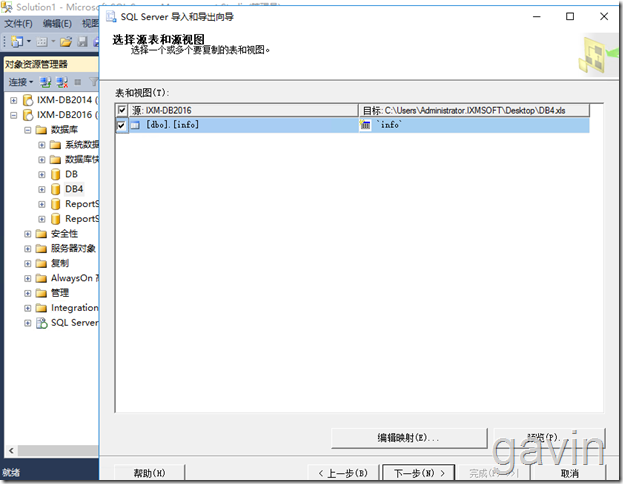623x484 pixels.
Task: Expand the AlwaysOn node
Action: (x=27, y=279)
